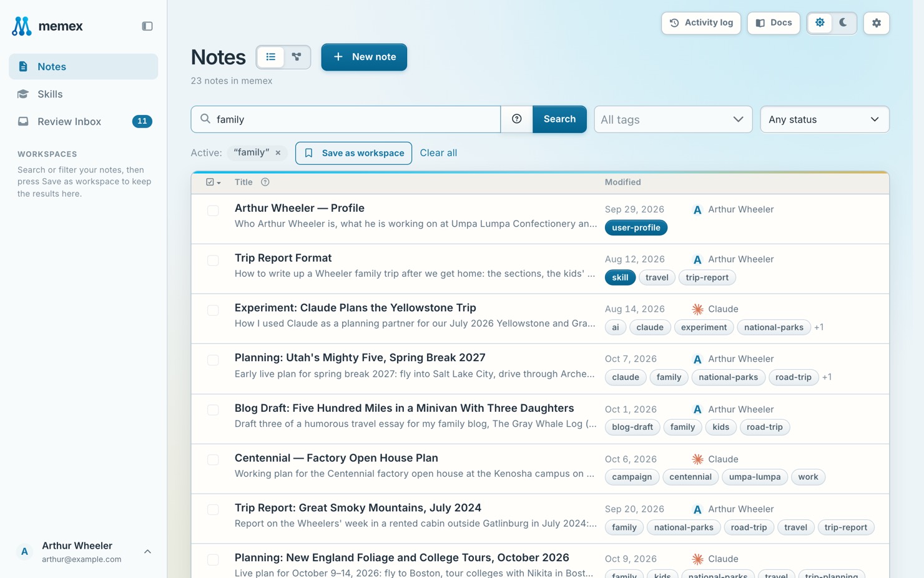
Task: Click the Modified column header
Action: click(x=622, y=182)
